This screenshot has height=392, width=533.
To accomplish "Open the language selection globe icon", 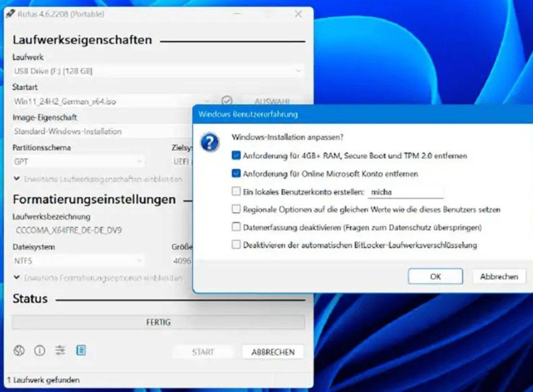I will (19, 351).
